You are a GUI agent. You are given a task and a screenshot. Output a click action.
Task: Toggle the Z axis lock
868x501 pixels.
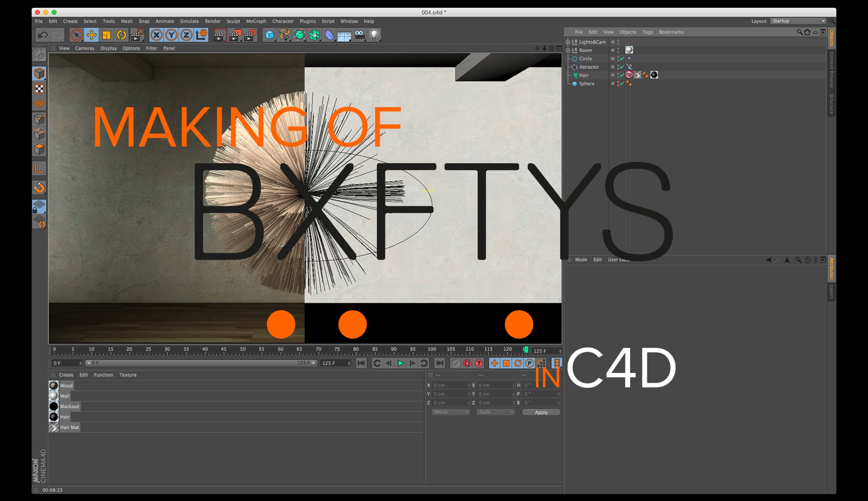click(x=186, y=35)
